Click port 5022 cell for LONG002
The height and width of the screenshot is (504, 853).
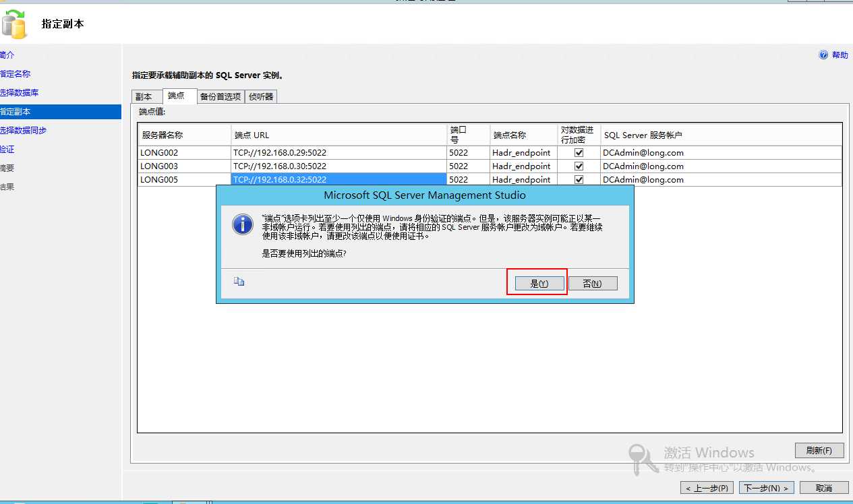[469, 153]
